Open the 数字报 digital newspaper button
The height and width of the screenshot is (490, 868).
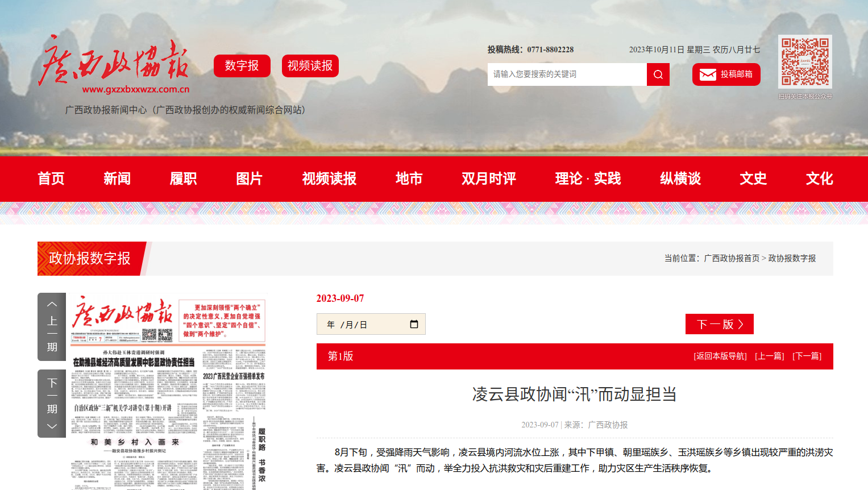pyautogui.click(x=242, y=66)
